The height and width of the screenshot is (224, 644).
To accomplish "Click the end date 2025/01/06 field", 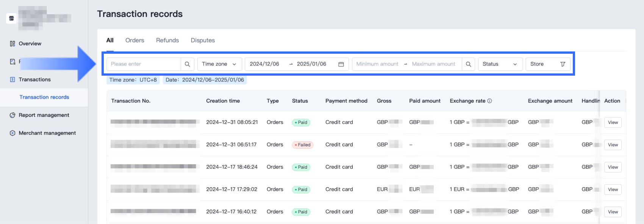I will click(311, 64).
